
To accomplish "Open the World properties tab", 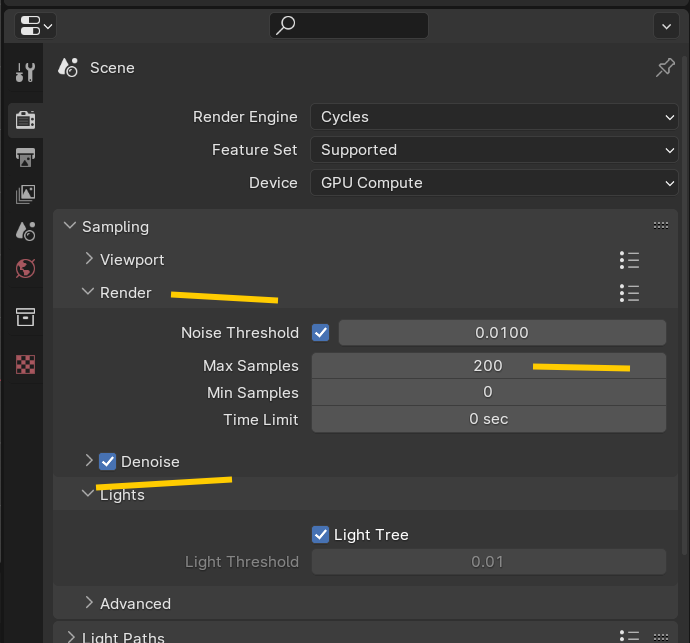I will (26, 268).
